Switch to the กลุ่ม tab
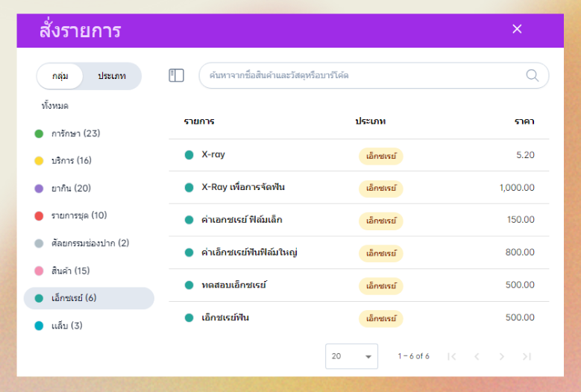581x392 pixels. pos(60,76)
